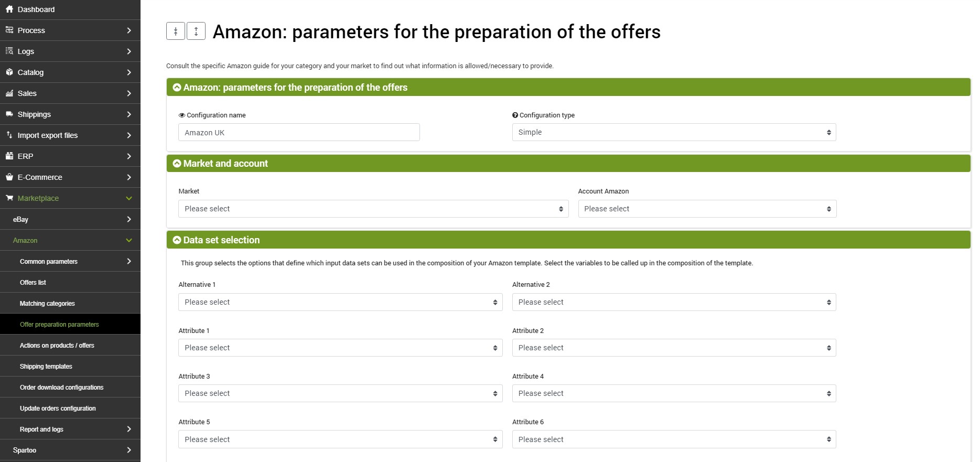Open the Market dropdown

click(x=373, y=209)
